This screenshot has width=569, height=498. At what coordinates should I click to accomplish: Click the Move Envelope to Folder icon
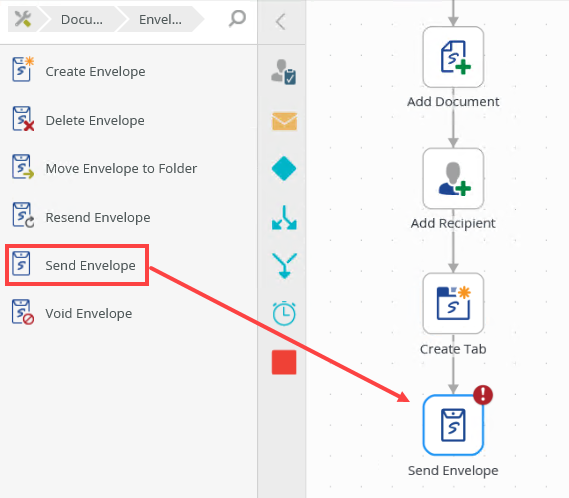pos(22,167)
